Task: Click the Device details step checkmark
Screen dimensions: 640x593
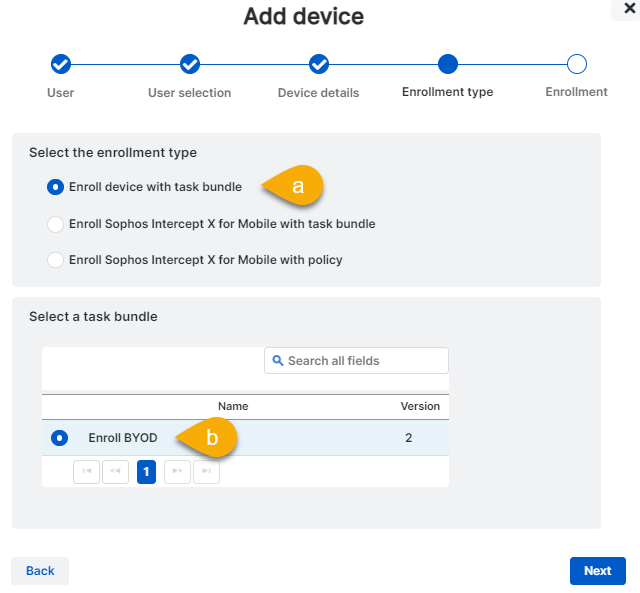Action: (318, 65)
